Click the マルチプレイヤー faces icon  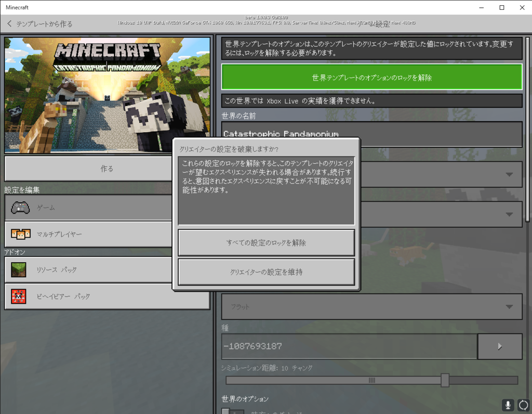pyautogui.click(x=20, y=234)
